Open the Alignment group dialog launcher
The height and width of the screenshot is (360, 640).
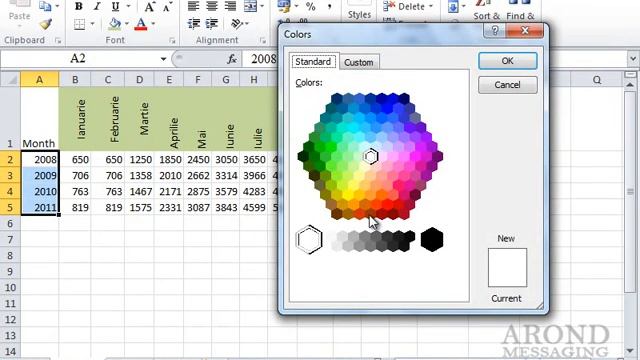(262, 40)
